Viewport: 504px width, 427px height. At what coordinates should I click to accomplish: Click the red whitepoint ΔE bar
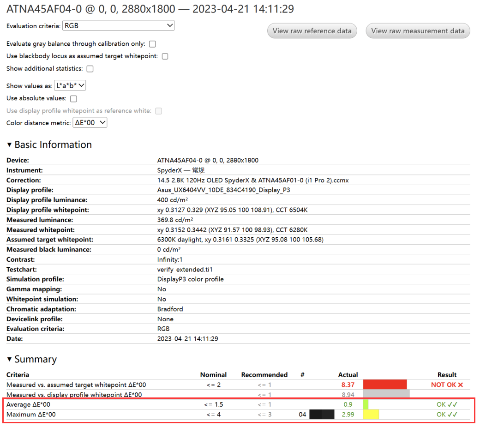(x=385, y=385)
